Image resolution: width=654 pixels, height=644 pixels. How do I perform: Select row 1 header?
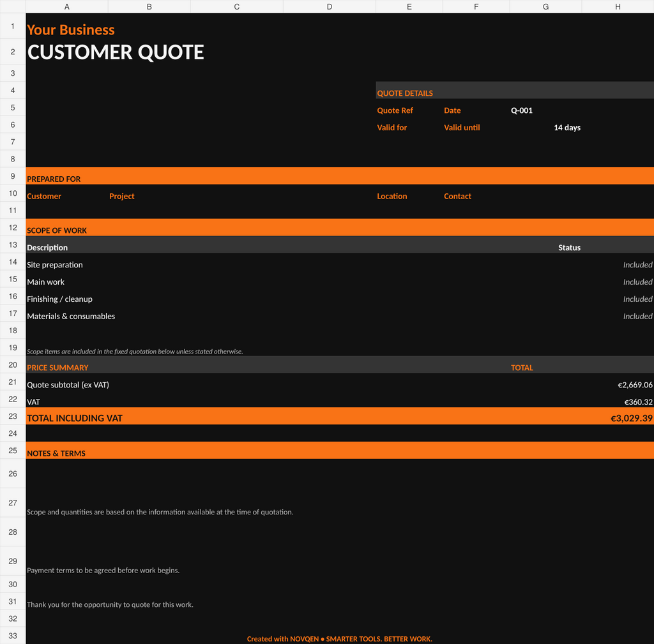(13, 26)
